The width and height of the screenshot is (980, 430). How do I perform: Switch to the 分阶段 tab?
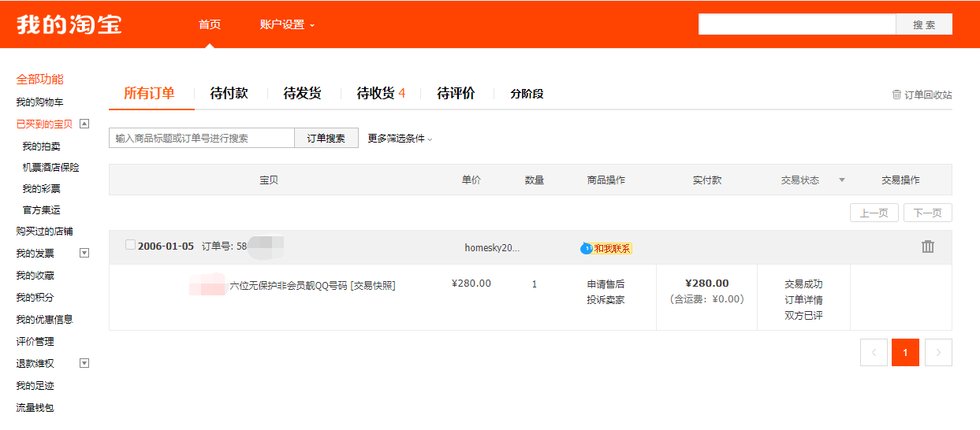tap(527, 94)
